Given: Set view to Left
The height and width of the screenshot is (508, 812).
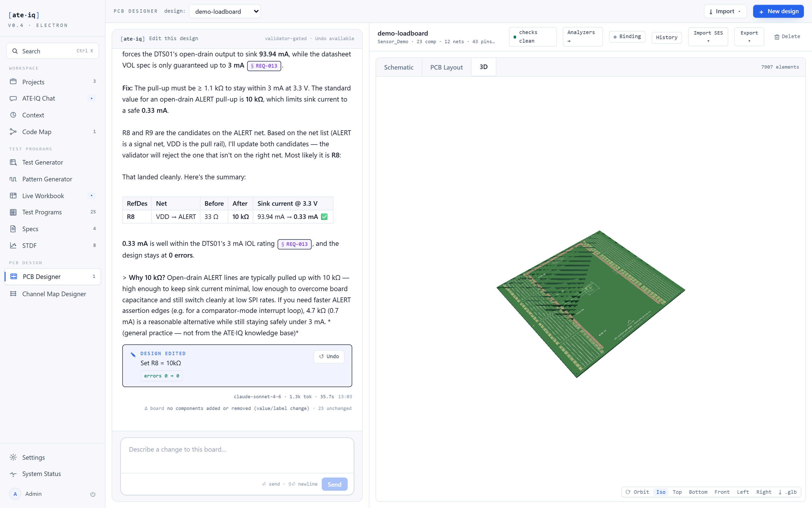Looking at the screenshot, I should pyautogui.click(x=743, y=492).
